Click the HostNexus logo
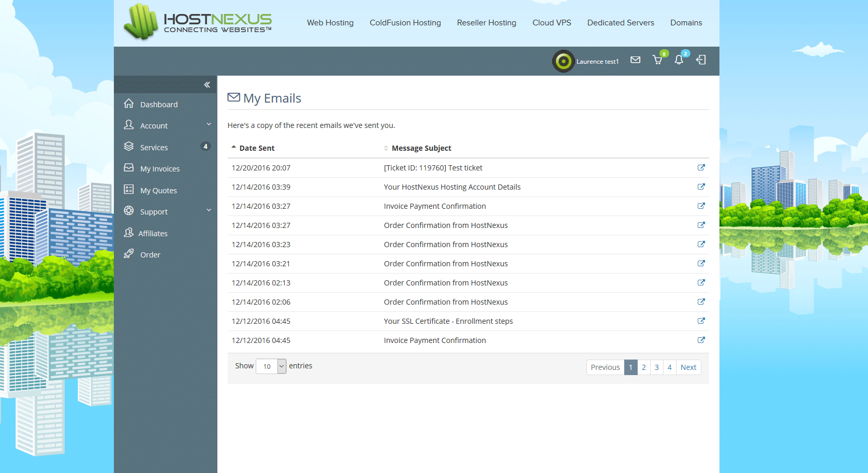This screenshot has width=868, height=473. pos(197,22)
